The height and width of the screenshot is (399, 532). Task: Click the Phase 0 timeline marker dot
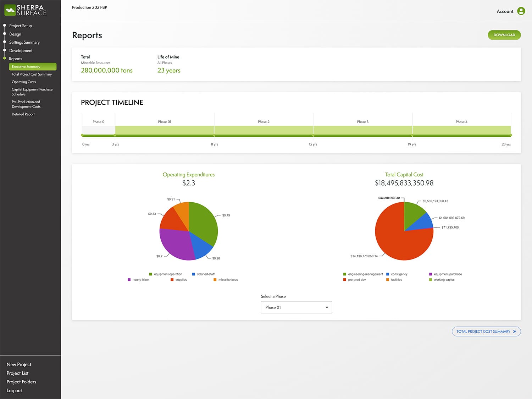[82, 135]
